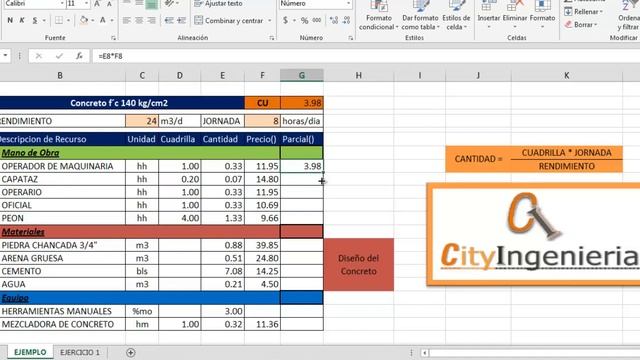640x360 pixels.
Task: Cancel formula entry with X icon
Action: [x=39, y=56]
